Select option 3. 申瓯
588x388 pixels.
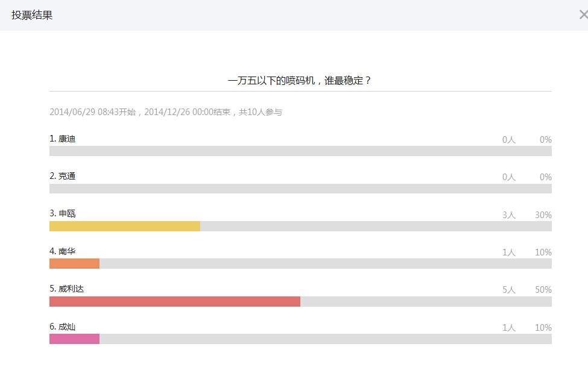click(63, 213)
